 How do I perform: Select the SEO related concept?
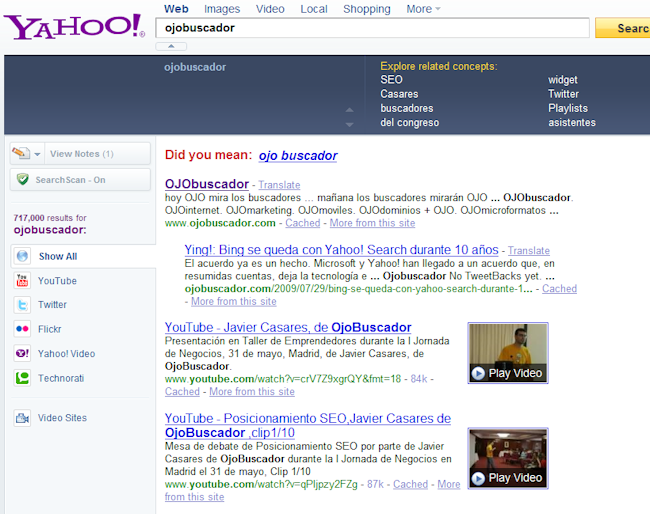click(391, 80)
